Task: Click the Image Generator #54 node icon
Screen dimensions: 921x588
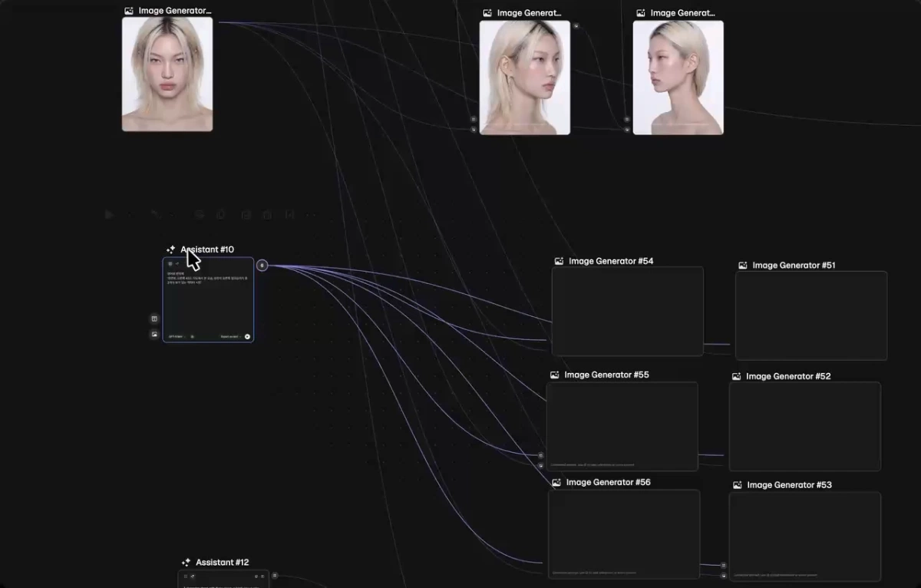Action: 559,261
